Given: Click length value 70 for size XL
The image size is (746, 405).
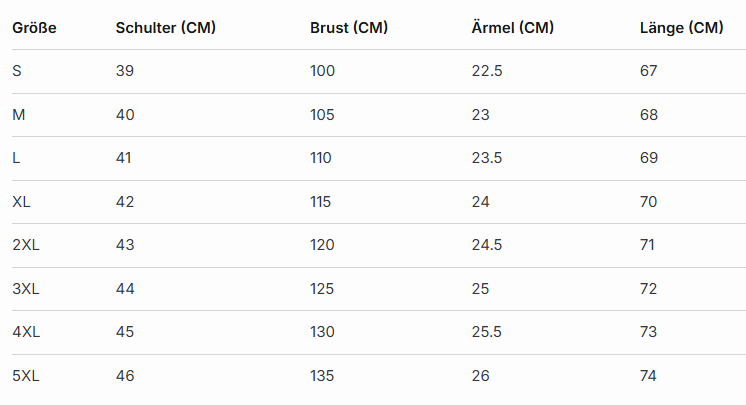Looking at the screenshot, I should tap(649, 202).
